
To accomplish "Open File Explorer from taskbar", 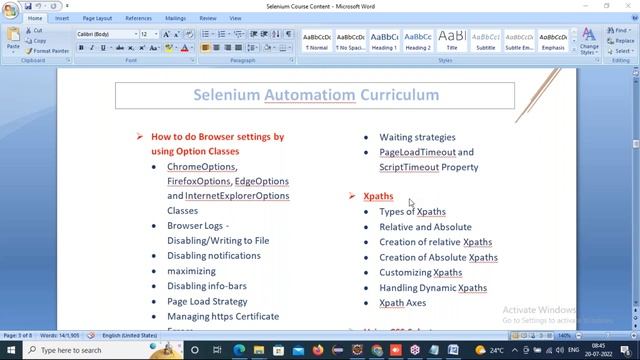I will [259, 350].
